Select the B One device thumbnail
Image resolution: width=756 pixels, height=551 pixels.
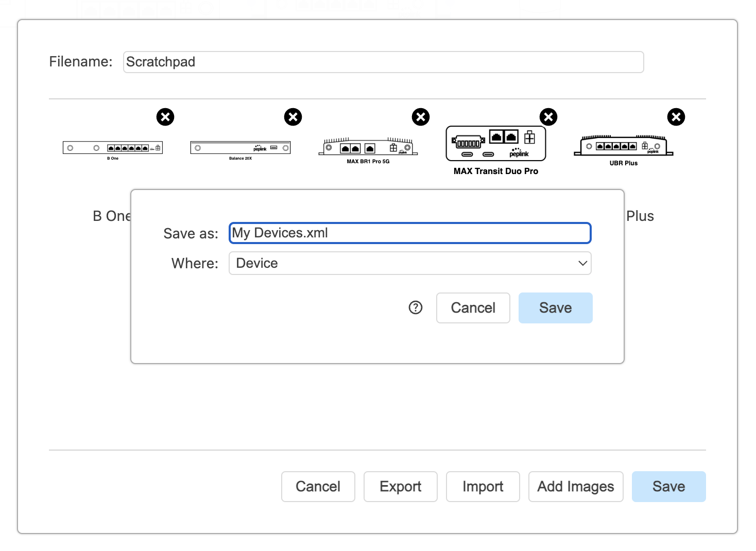click(x=113, y=150)
